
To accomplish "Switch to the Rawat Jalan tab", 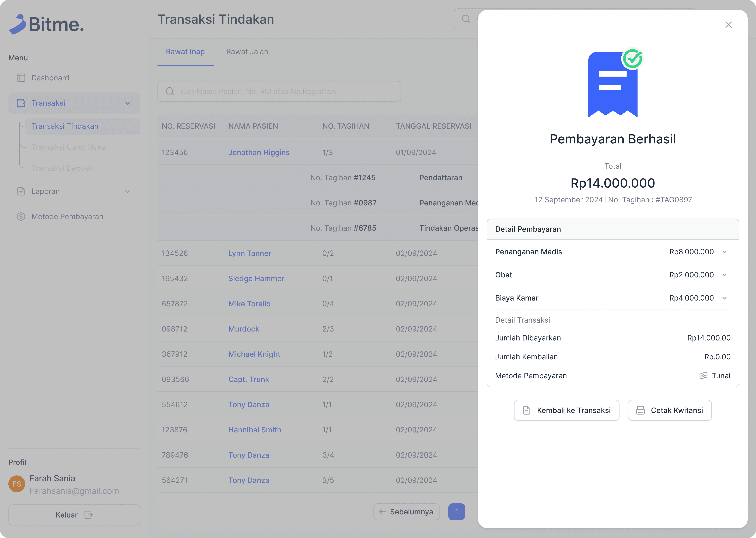I will [x=247, y=52].
